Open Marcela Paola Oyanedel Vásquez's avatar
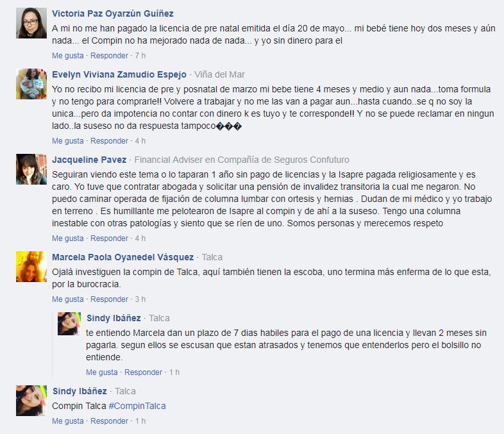This screenshot has height=434, width=504. click(x=31, y=267)
